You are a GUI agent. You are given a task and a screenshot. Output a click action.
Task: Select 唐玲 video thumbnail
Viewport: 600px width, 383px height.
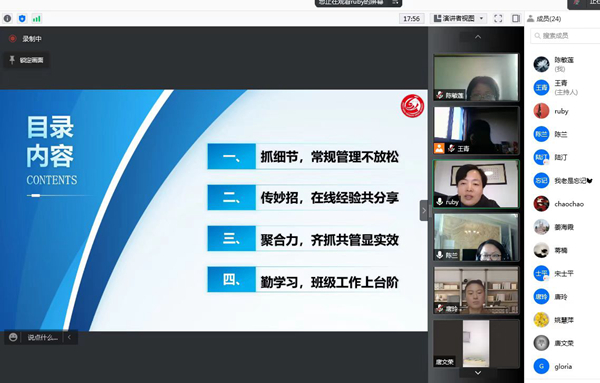pyautogui.click(x=476, y=290)
